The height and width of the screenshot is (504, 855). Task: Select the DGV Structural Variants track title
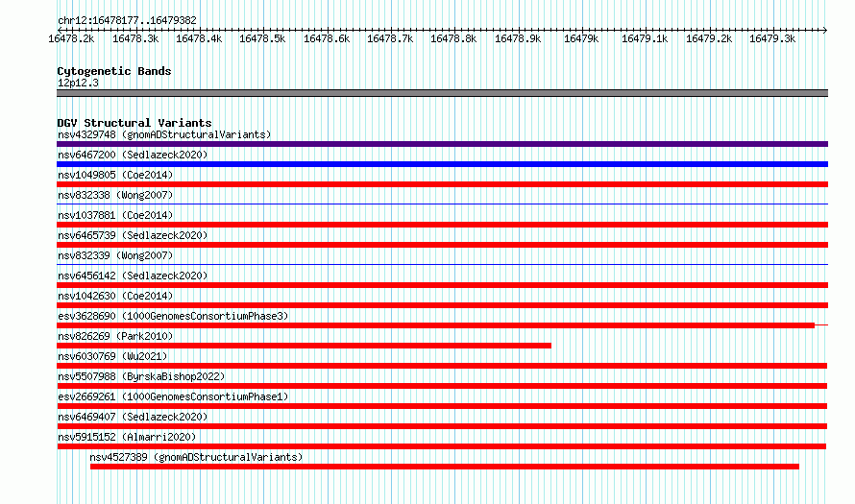pyautogui.click(x=134, y=123)
